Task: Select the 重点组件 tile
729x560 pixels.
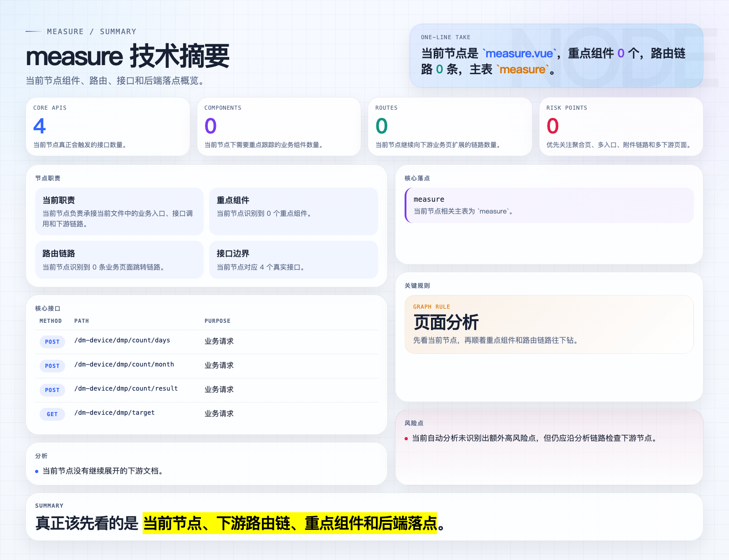Action: click(293, 211)
